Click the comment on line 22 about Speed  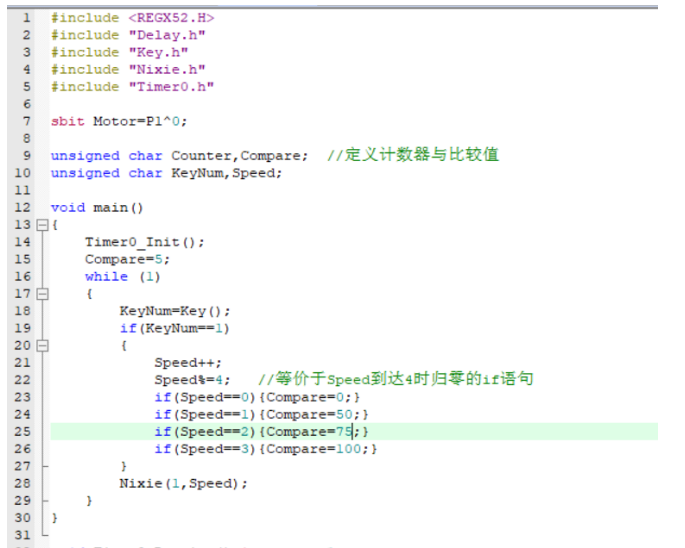[x=396, y=379]
